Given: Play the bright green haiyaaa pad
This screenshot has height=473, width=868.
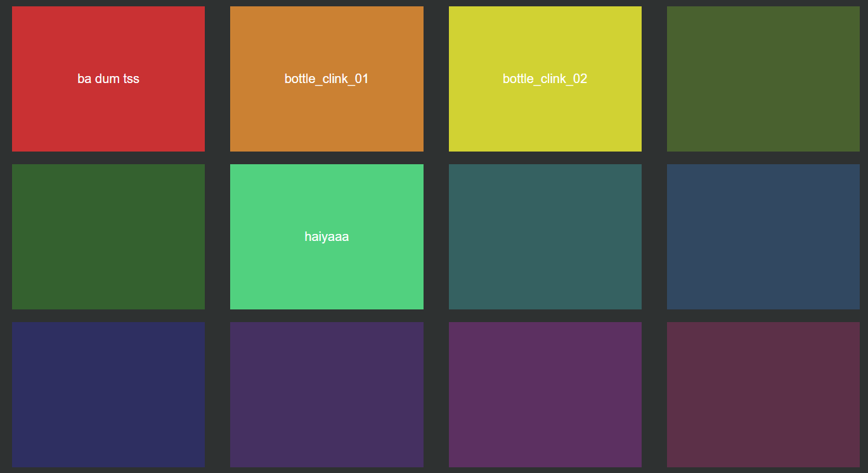Looking at the screenshot, I should click(x=327, y=236).
